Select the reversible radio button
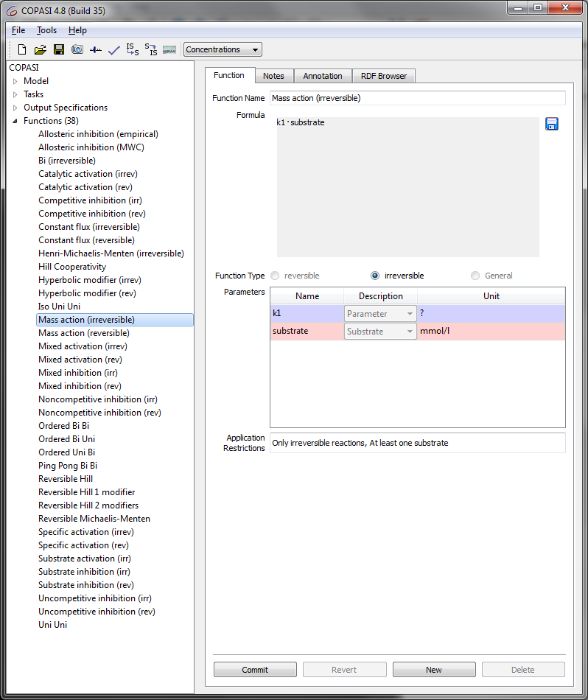Viewport: 588px width, 700px height. point(276,276)
